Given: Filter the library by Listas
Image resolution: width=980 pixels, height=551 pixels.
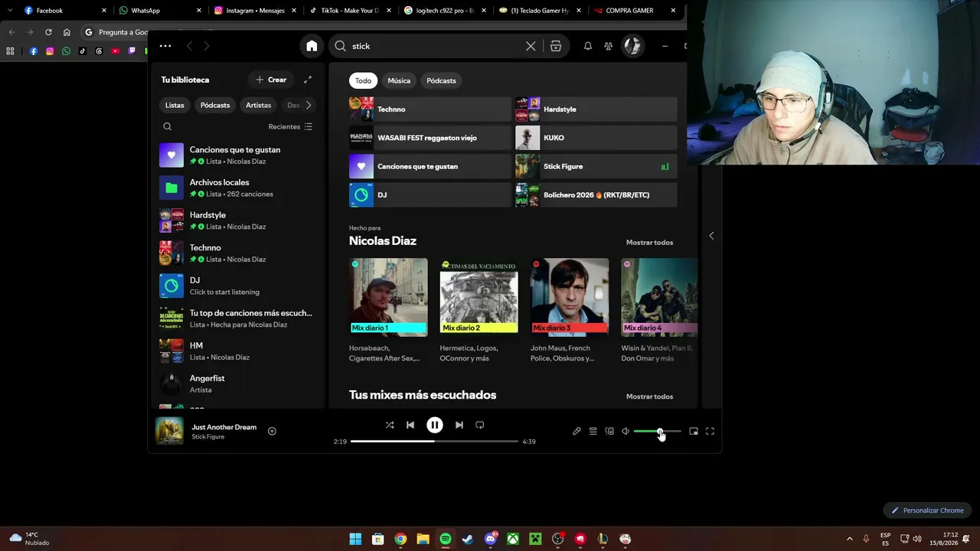Looking at the screenshot, I should (175, 105).
